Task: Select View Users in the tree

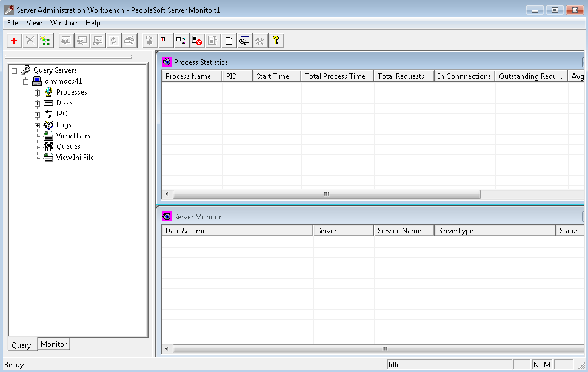Action: tap(73, 136)
